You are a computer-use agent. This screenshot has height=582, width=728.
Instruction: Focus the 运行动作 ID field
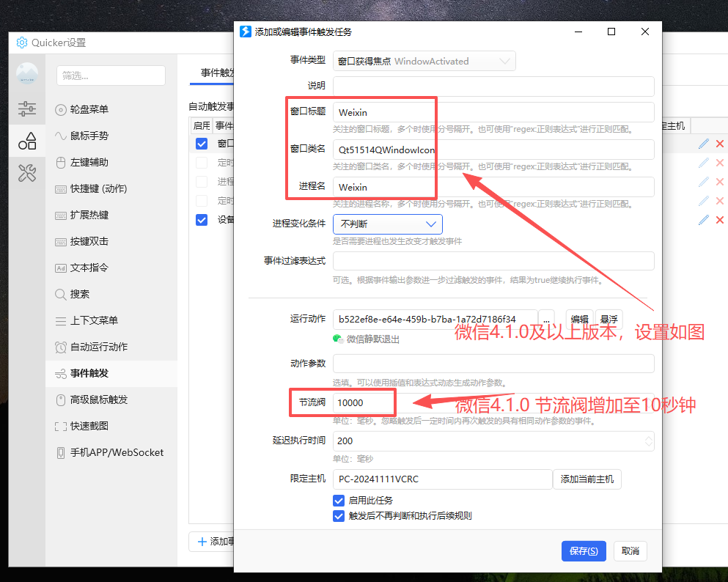(435, 320)
